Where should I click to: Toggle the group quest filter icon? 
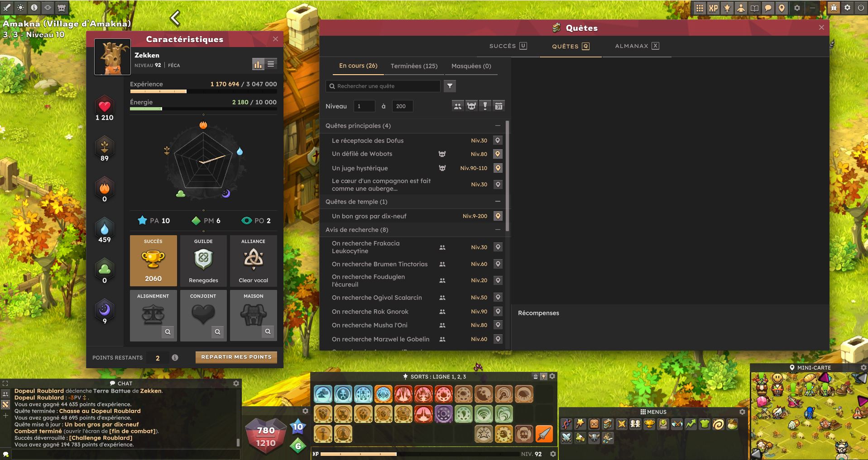[x=457, y=105]
